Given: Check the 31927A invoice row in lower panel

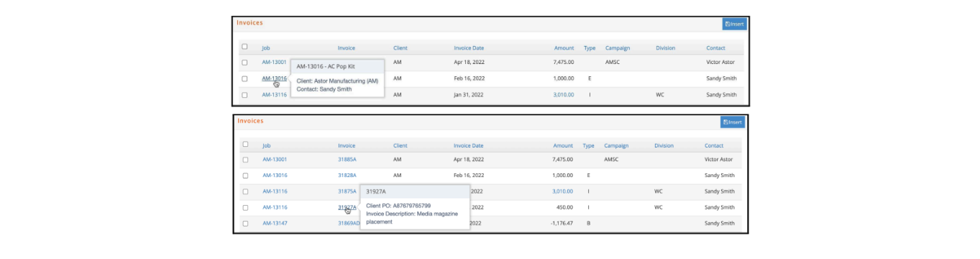Looking at the screenshot, I should 244,207.
